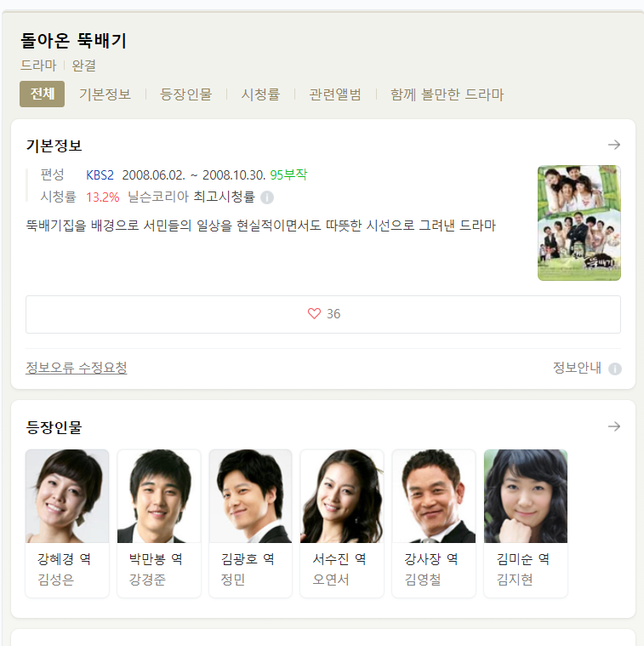The height and width of the screenshot is (646, 644).
Task: Switch to the 기본정보 tab
Action: pyautogui.click(x=105, y=94)
